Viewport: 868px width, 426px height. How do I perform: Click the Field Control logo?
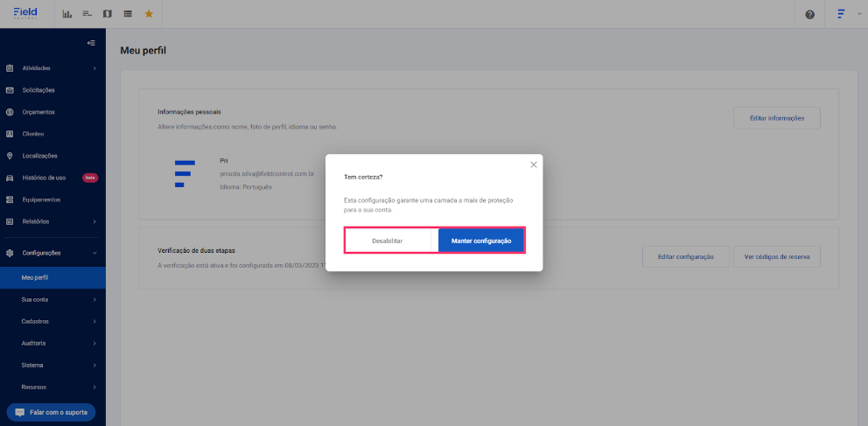click(x=25, y=13)
